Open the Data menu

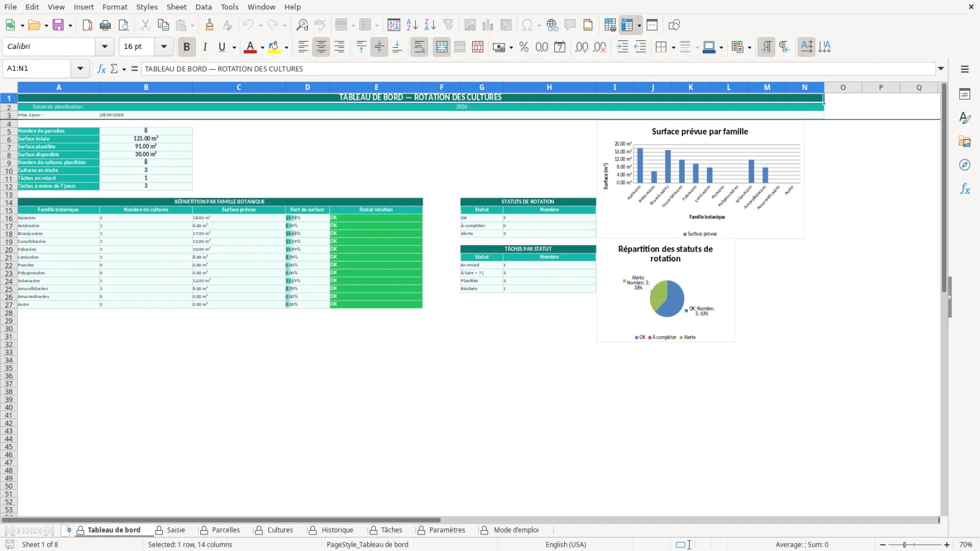point(203,7)
